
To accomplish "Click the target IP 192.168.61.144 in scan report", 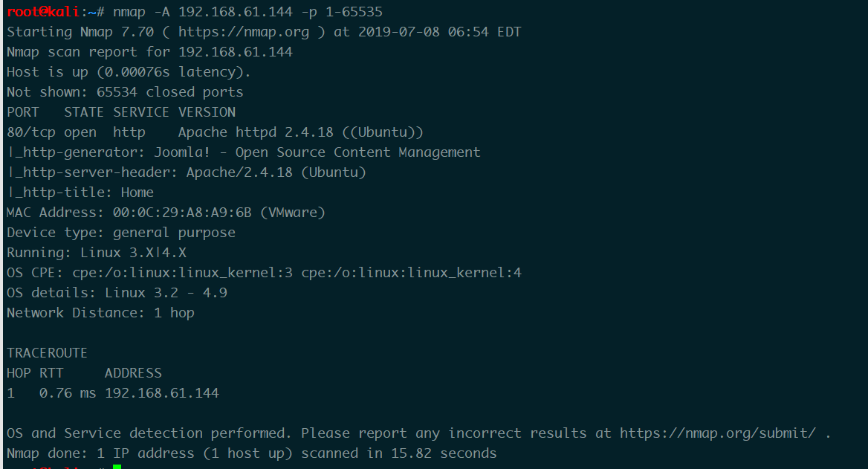I will [x=236, y=52].
